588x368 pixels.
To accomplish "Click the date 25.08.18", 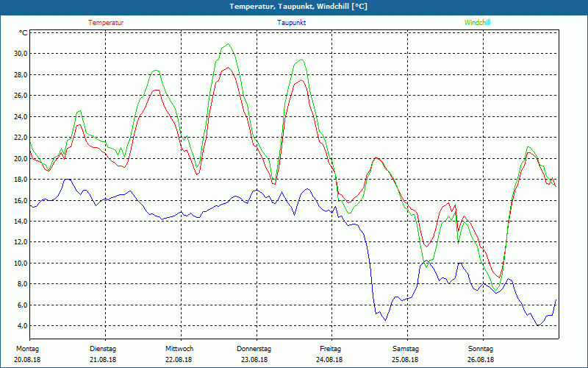I will click(405, 360).
